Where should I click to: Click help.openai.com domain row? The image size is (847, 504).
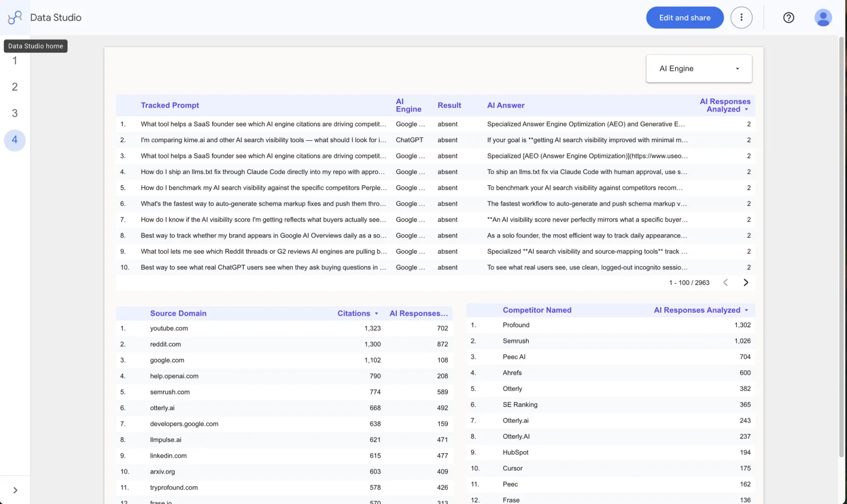pyautogui.click(x=284, y=376)
